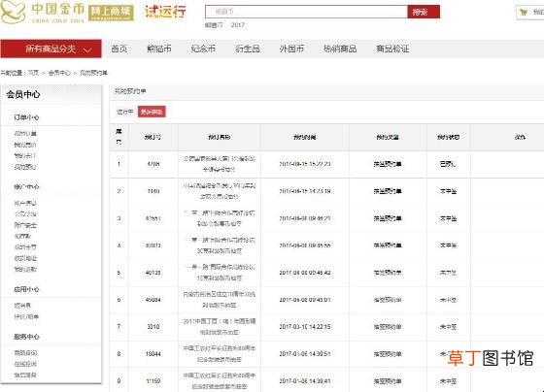Click appointment number 18044 in row 8

tap(153, 354)
